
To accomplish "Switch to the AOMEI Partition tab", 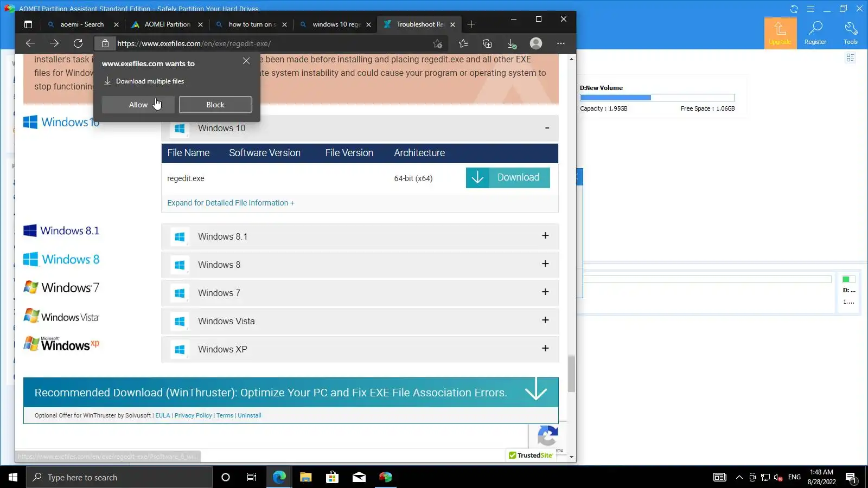I will click(x=167, y=24).
